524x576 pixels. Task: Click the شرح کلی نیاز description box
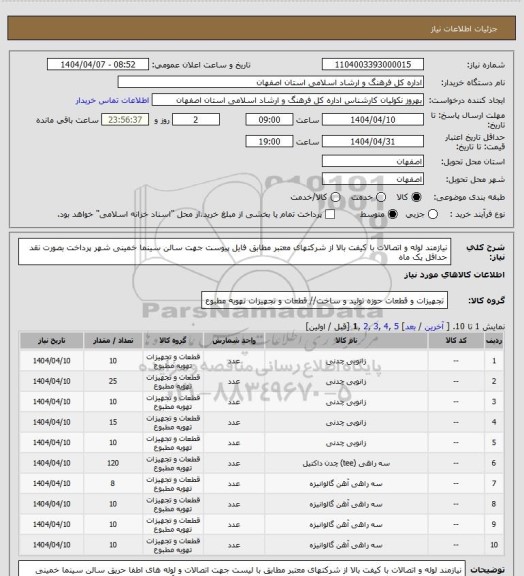point(234,252)
